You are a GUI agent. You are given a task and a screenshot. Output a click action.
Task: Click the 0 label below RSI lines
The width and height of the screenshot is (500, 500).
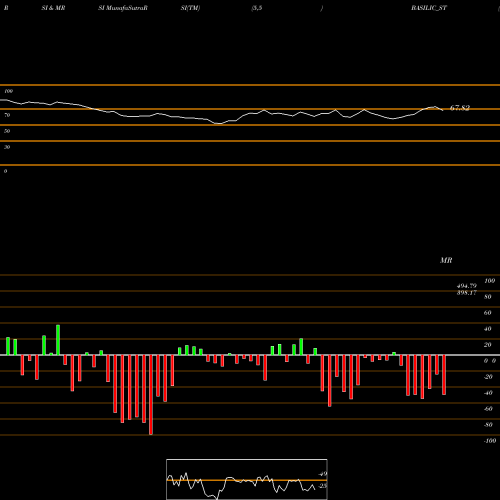pyautogui.click(x=5, y=171)
